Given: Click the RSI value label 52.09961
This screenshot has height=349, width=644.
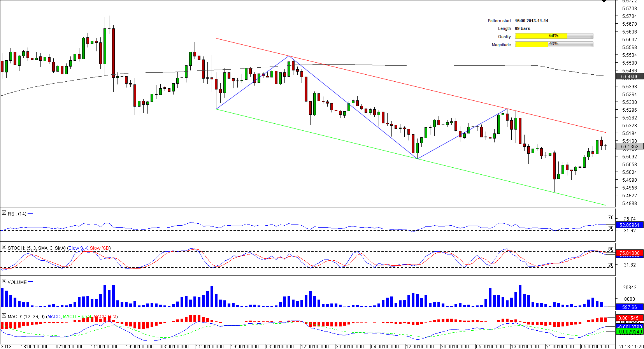Looking at the screenshot, I should [x=630, y=225].
